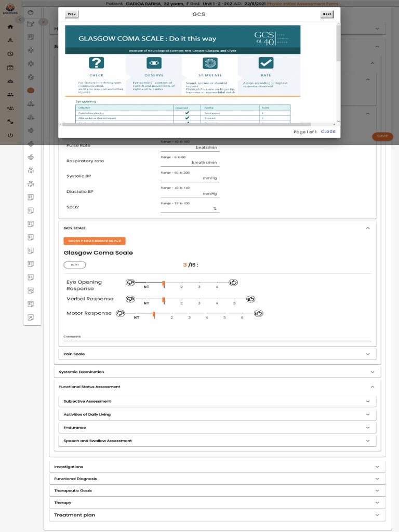Click the power/logout icon in sidebar
This screenshot has height=532, width=399.
pos(10,135)
